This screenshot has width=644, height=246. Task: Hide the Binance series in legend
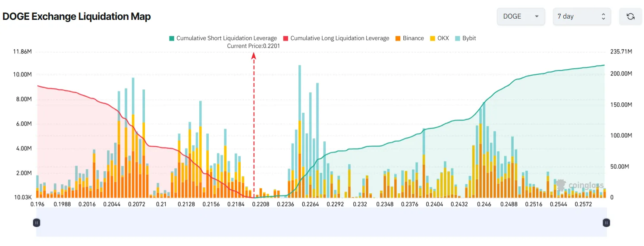[413, 38]
